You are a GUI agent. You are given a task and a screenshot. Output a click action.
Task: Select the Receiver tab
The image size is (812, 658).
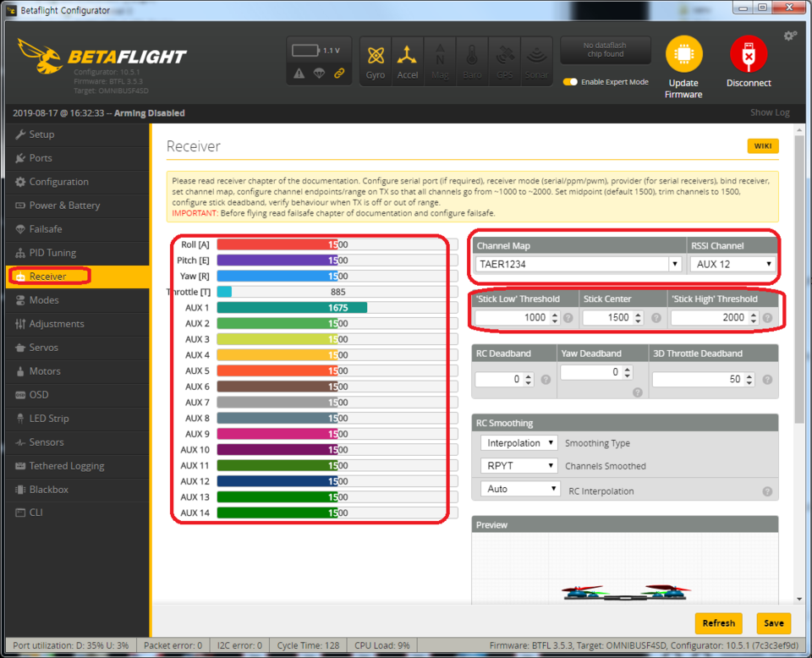[x=78, y=277]
